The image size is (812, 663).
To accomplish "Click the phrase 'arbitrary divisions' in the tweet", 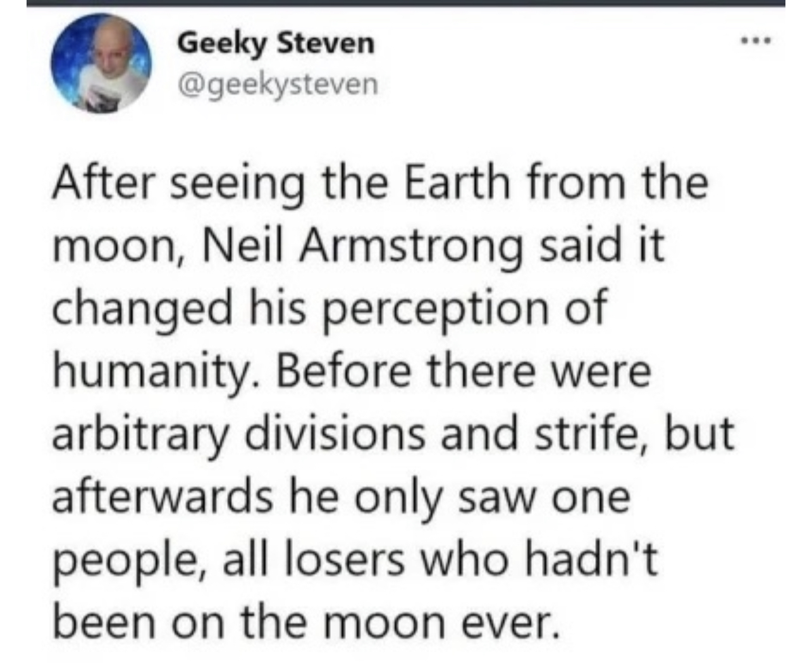I will (x=239, y=434).
